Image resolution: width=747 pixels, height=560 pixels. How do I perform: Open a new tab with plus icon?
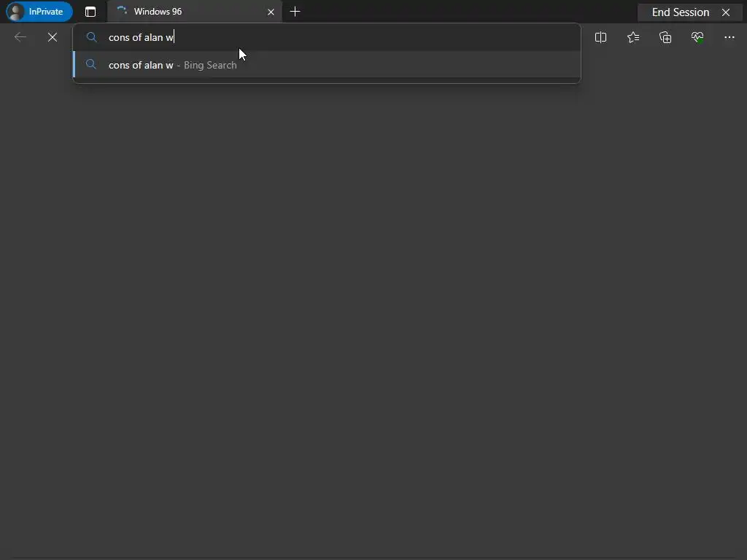[x=295, y=12]
